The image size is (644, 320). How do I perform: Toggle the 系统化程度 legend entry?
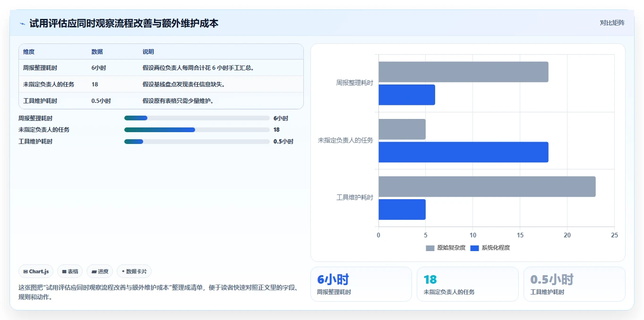click(490, 248)
